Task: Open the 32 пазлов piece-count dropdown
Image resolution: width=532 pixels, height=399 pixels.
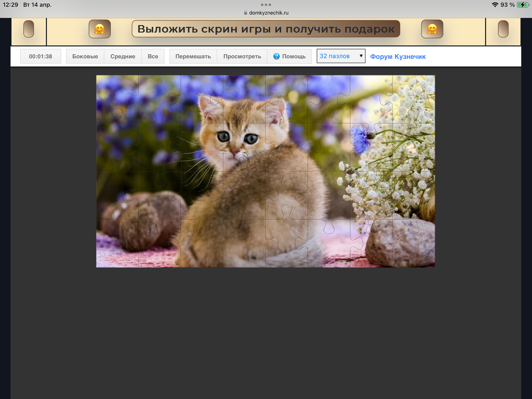Action: pos(337,56)
